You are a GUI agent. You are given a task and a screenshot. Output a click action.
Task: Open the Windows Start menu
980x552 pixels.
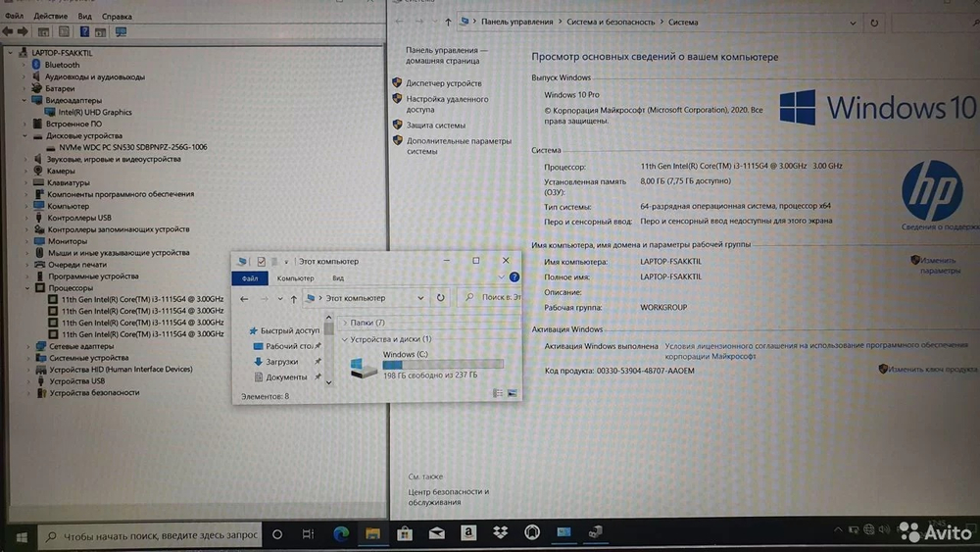click(x=22, y=536)
